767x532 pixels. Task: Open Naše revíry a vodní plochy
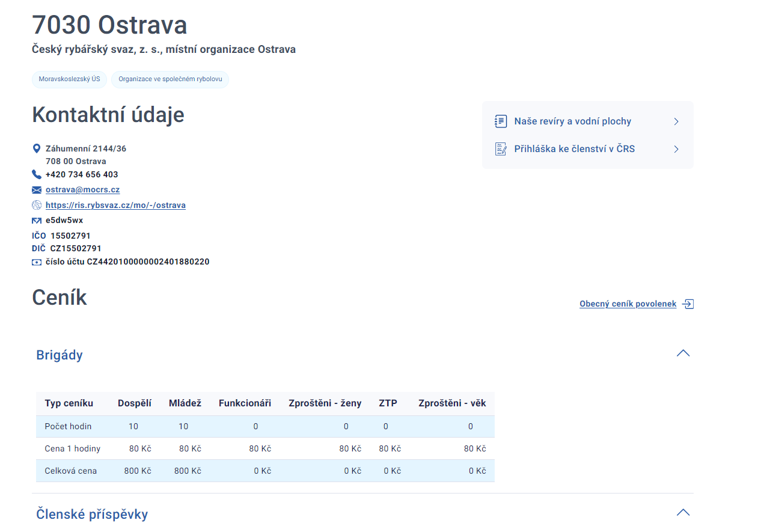573,121
